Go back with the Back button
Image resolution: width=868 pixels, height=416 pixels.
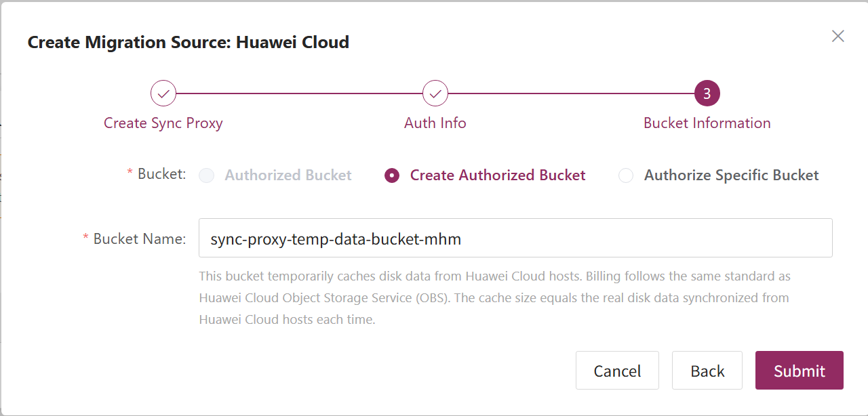click(707, 371)
